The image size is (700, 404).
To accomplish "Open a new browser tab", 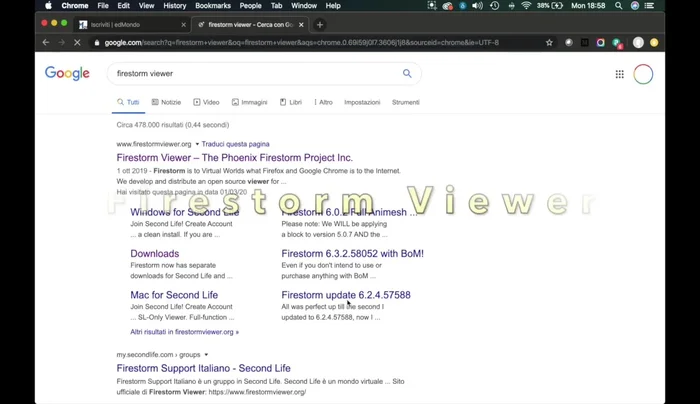I will point(320,25).
